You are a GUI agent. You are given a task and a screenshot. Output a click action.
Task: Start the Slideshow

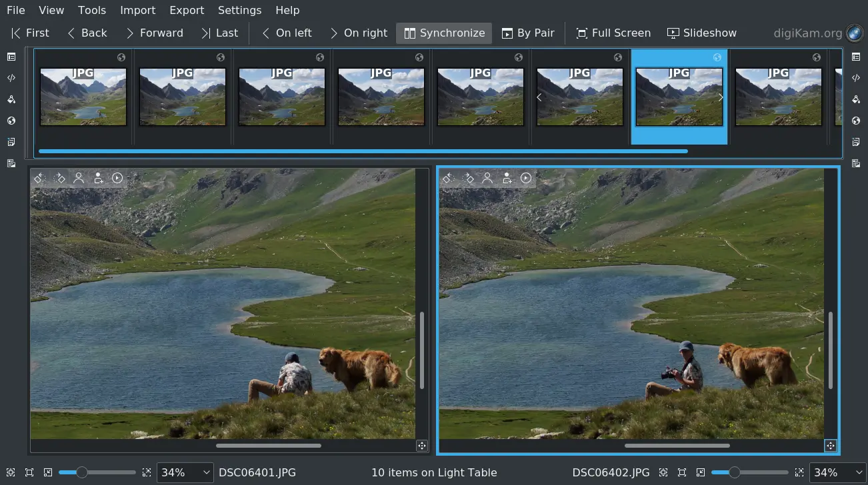702,33
